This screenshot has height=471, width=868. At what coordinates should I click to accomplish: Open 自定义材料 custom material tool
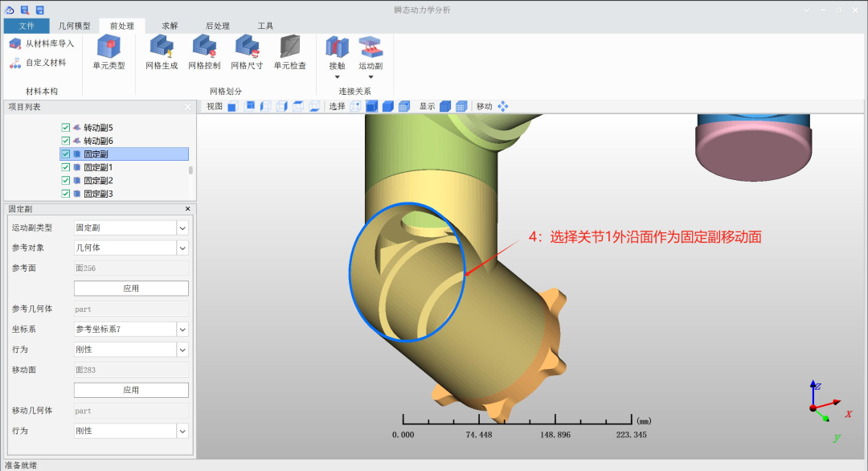(x=38, y=63)
